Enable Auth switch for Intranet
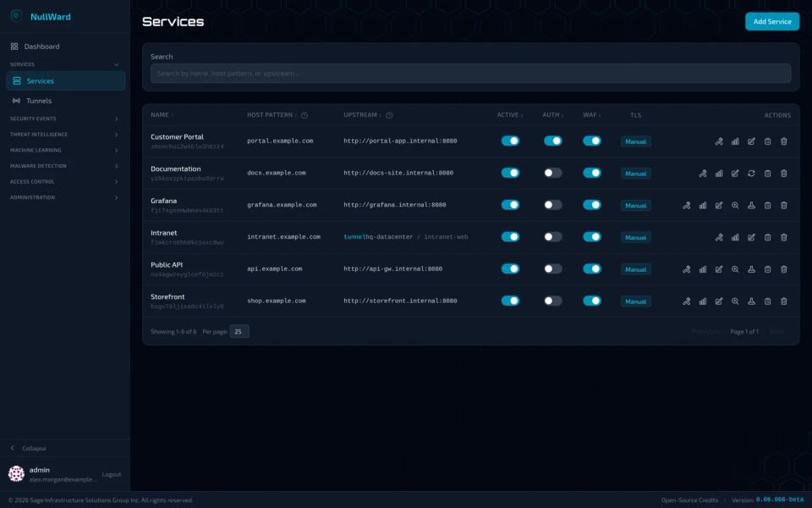 pyautogui.click(x=552, y=237)
